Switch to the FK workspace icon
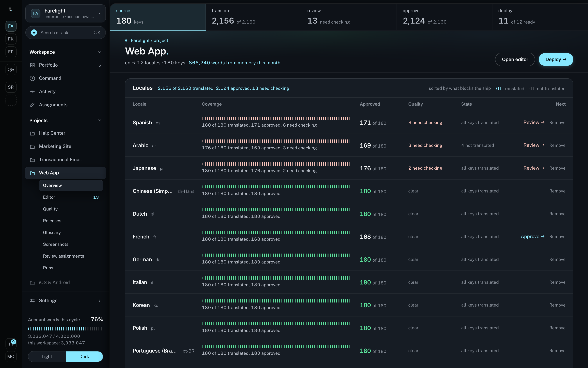Image resolution: width=588 pixels, height=368 pixels. [x=11, y=39]
